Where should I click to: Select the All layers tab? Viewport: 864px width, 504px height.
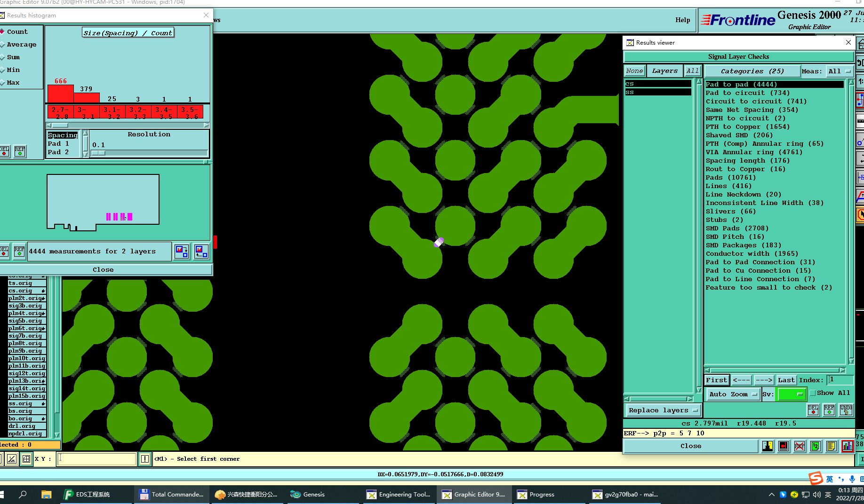click(692, 71)
